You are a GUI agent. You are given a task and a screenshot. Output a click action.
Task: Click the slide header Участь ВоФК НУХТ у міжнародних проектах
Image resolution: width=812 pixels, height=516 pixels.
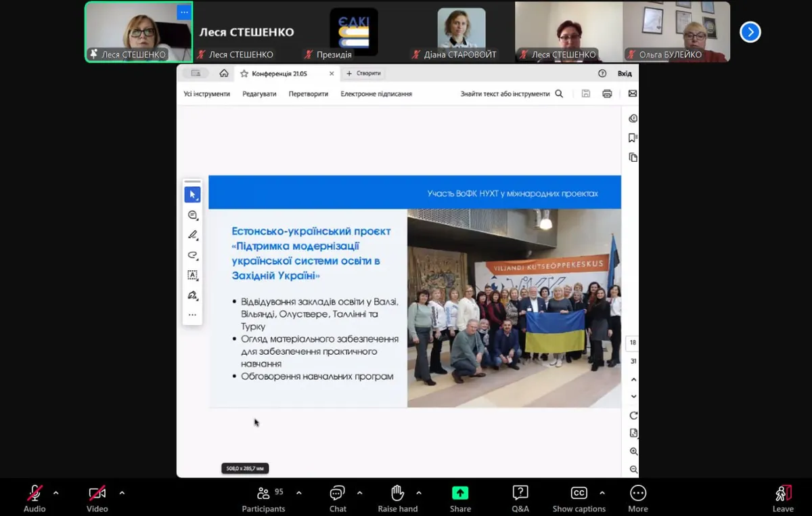513,194
